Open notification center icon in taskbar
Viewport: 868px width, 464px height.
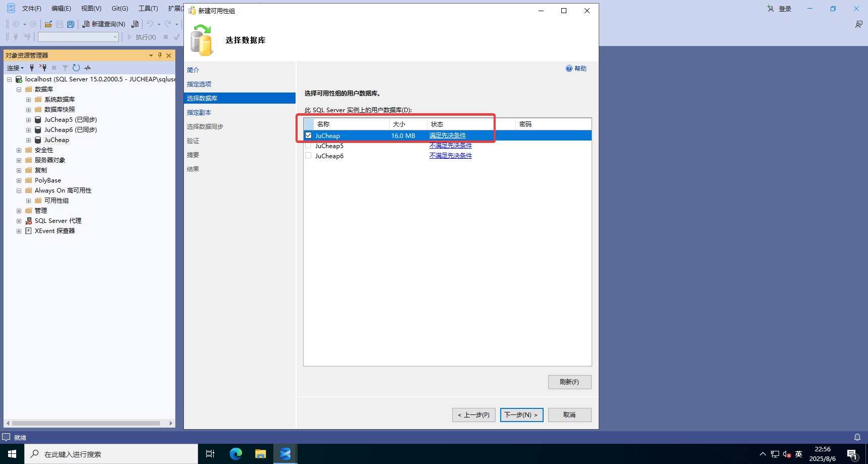(x=852, y=454)
